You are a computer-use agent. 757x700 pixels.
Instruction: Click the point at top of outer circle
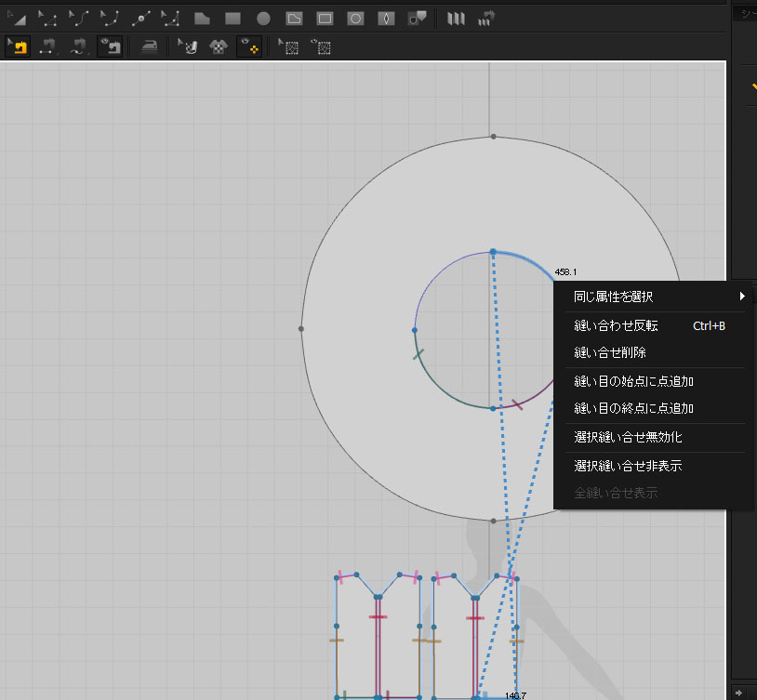point(493,137)
